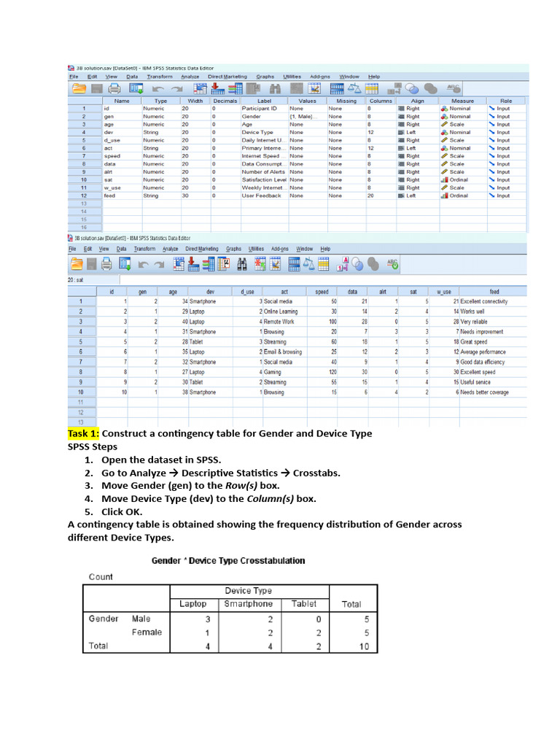560x747 pixels.
Task: Click 'User Feedback' label cell in Variable View
Action: click(264, 196)
